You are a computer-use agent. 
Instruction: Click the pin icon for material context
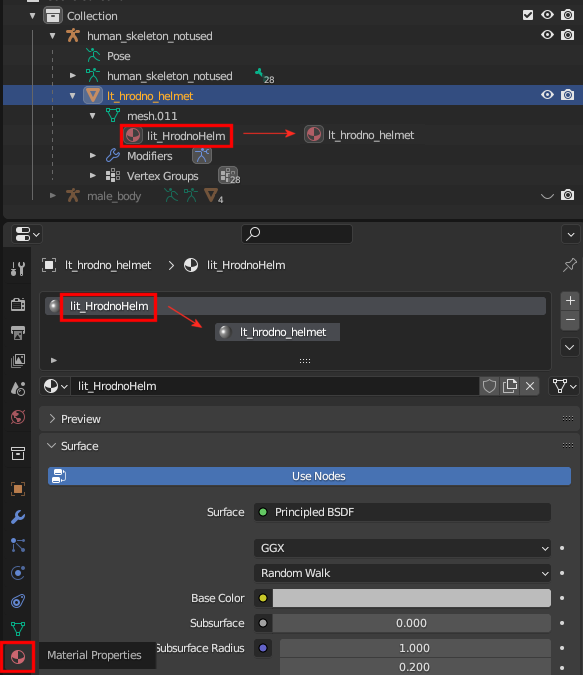point(569,265)
